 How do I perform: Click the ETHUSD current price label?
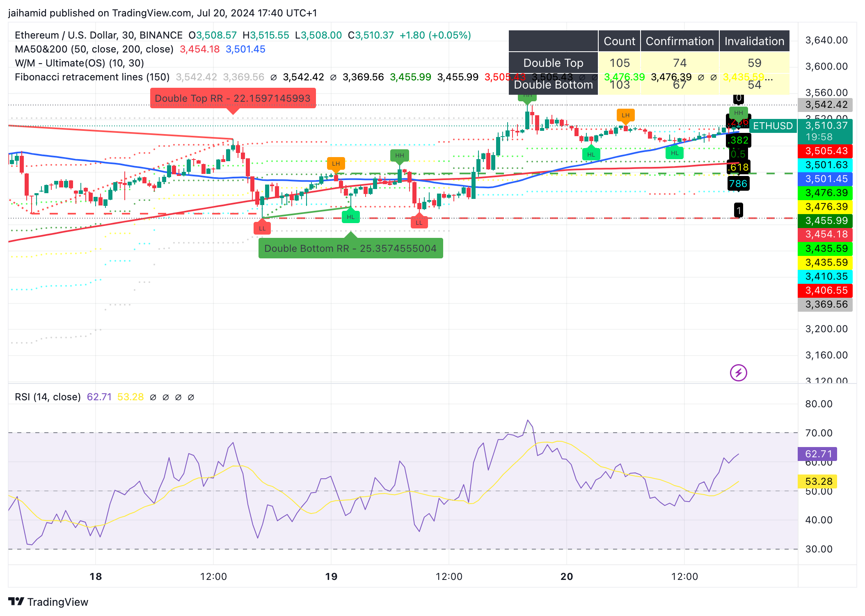point(773,126)
